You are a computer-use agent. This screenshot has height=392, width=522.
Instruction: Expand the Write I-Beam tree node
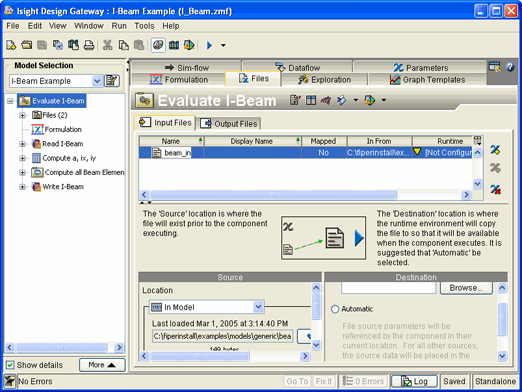pos(22,187)
